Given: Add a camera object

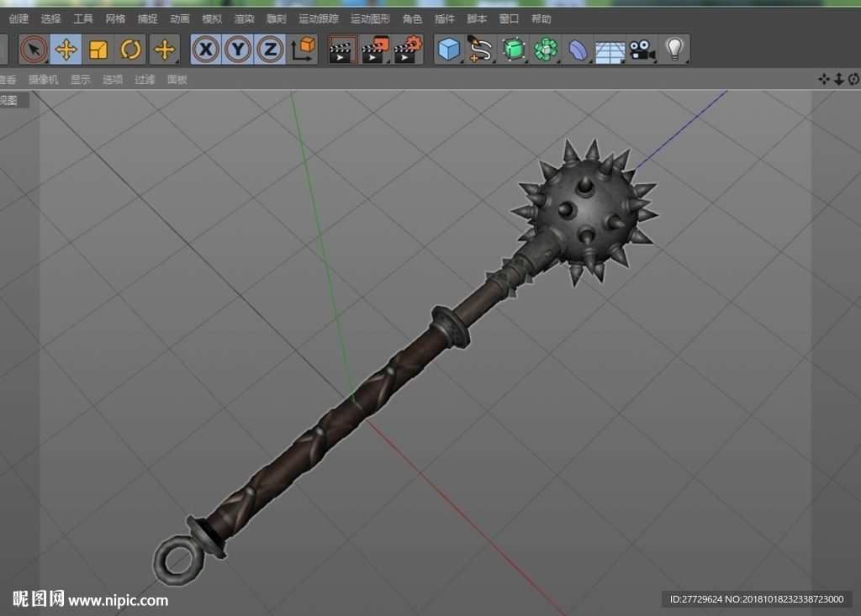Looking at the screenshot, I should point(642,50).
